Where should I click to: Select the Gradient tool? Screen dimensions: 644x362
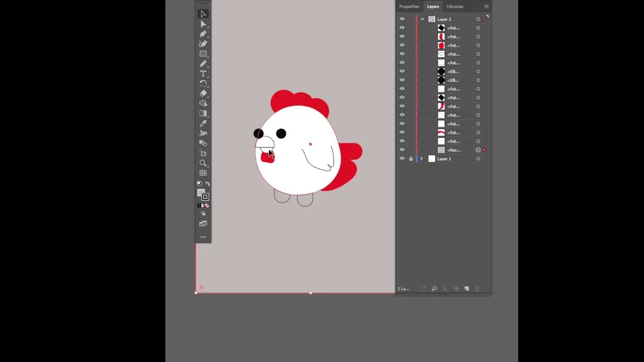coord(203,114)
